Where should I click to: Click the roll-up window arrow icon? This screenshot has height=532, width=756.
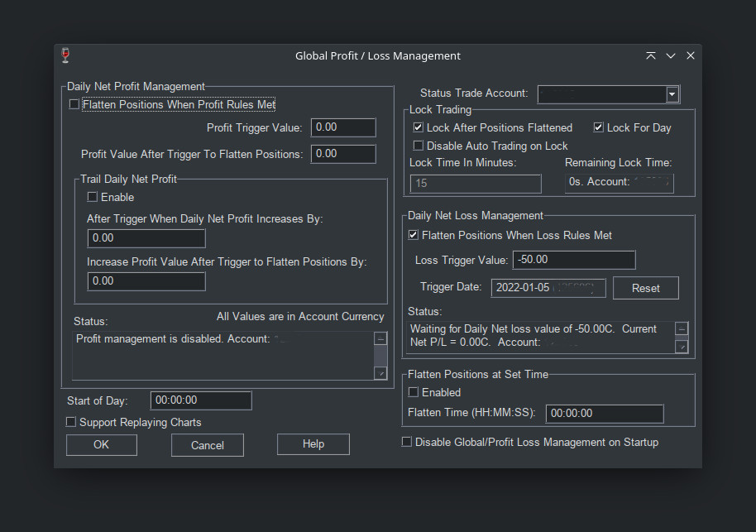click(651, 55)
